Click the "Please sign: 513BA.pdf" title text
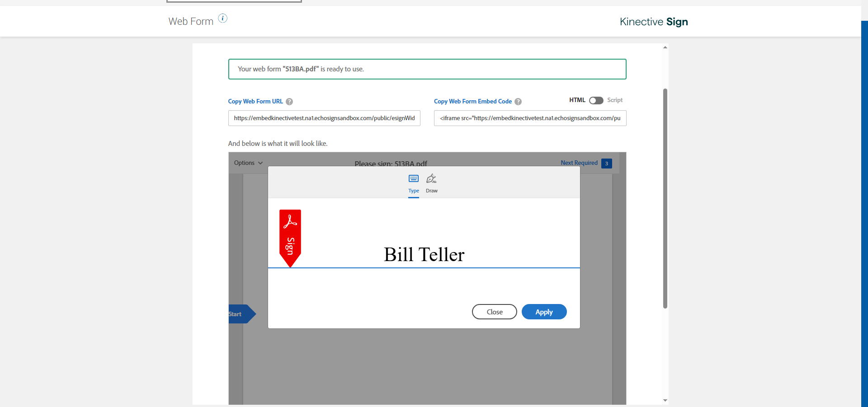868x407 pixels. pyautogui.click(x=391, y=164)
